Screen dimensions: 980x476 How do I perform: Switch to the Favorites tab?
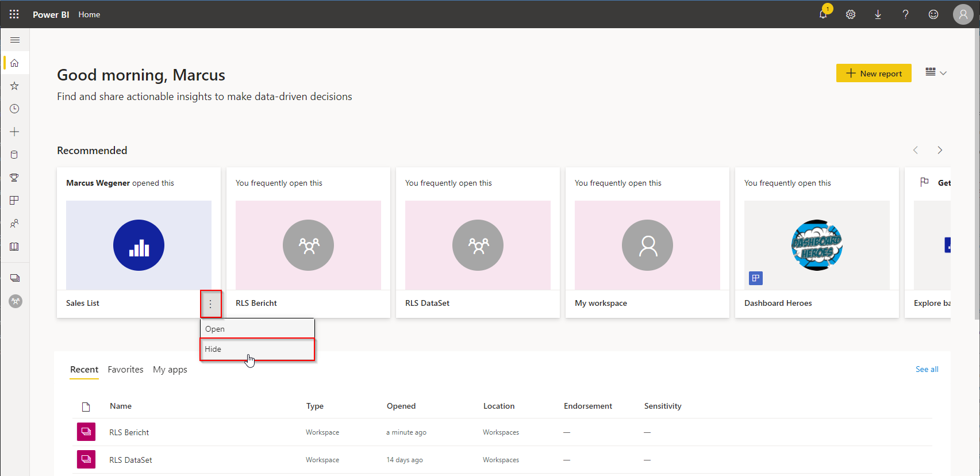point(125,370)
